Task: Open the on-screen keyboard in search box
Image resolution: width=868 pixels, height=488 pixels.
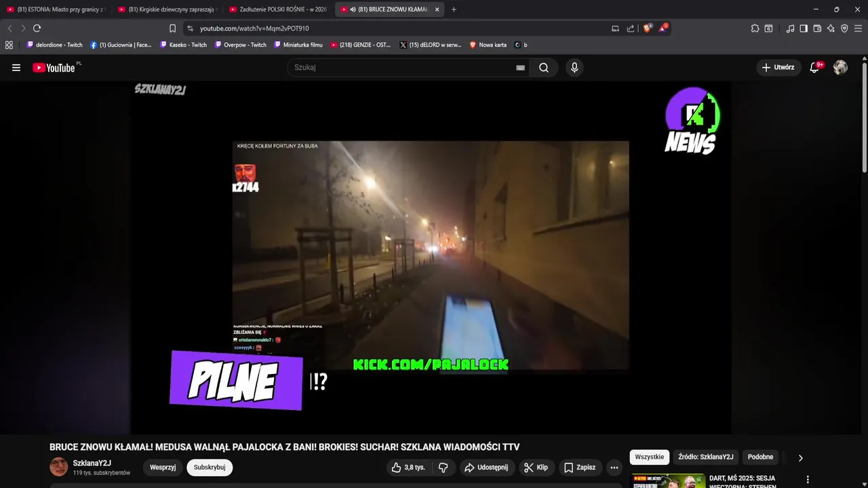Action: [x=520, y=68]
